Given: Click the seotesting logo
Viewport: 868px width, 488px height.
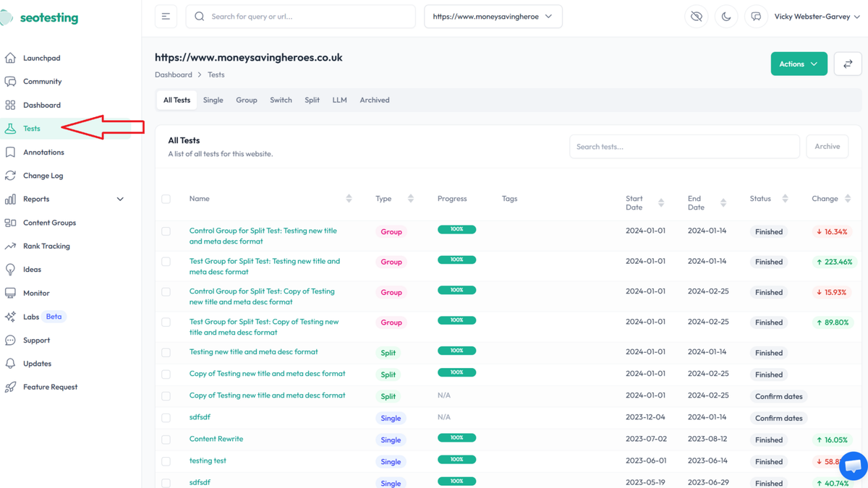Looking at the screenshot, I should tap(40, 18).
